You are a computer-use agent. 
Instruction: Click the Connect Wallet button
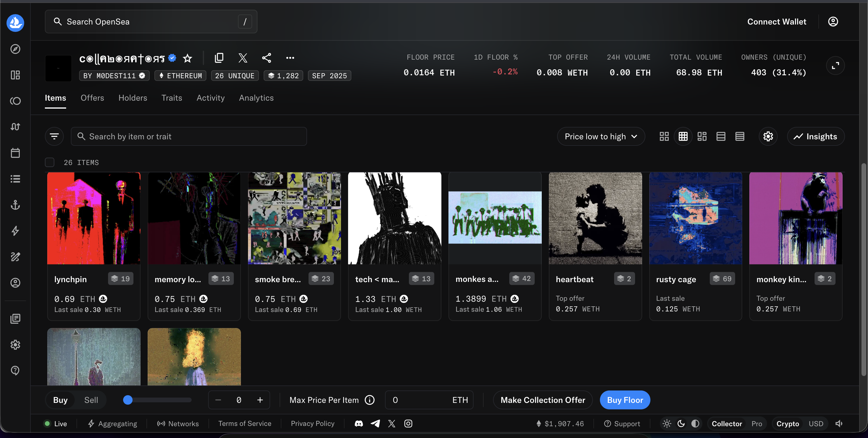point(777,22)
